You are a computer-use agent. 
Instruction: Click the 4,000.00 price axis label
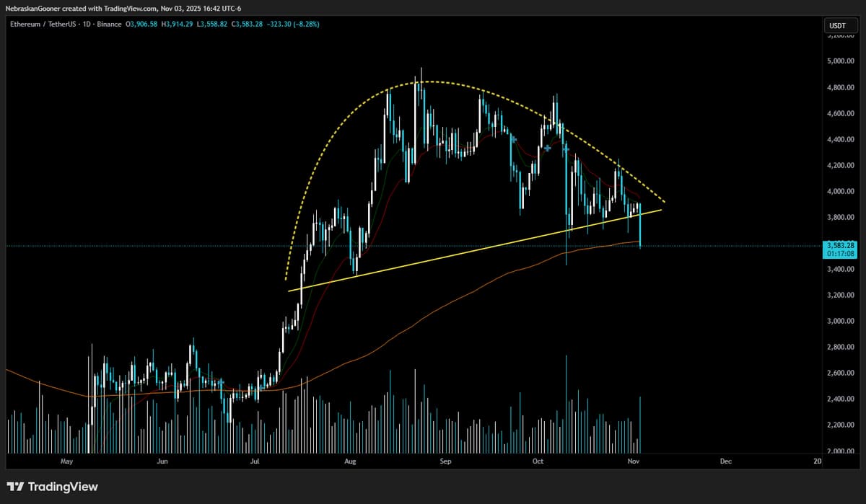point(841,191)
